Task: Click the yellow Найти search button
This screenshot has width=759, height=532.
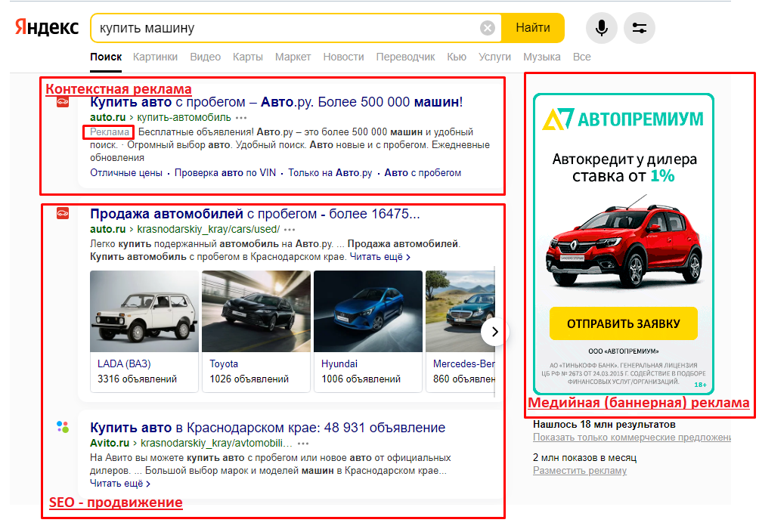Action: [x=533, y=28]
